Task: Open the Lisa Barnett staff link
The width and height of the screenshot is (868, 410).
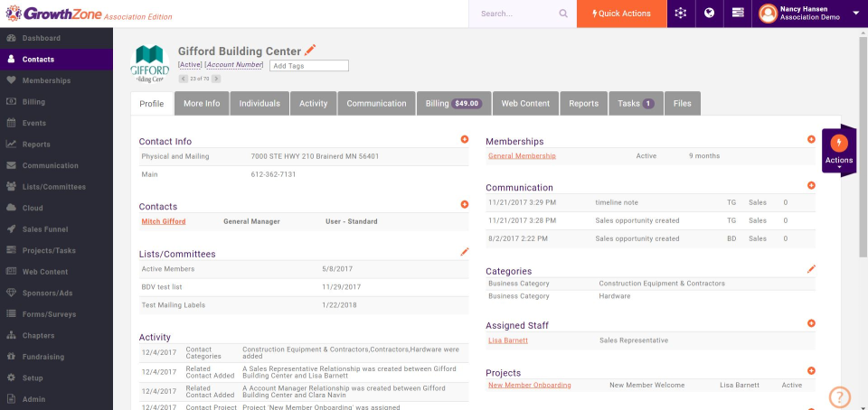Action: (507, 340)
